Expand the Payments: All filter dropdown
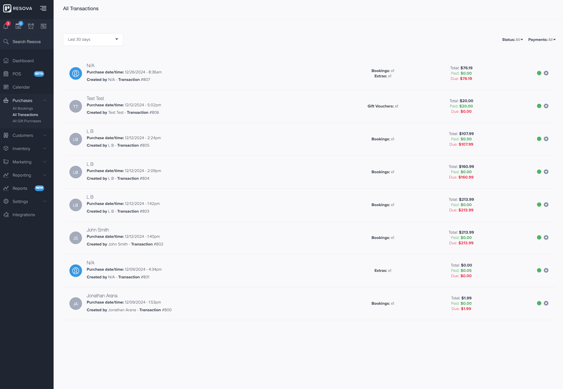Viewport: 563px width, 389px height. click(x=542, y=40)
